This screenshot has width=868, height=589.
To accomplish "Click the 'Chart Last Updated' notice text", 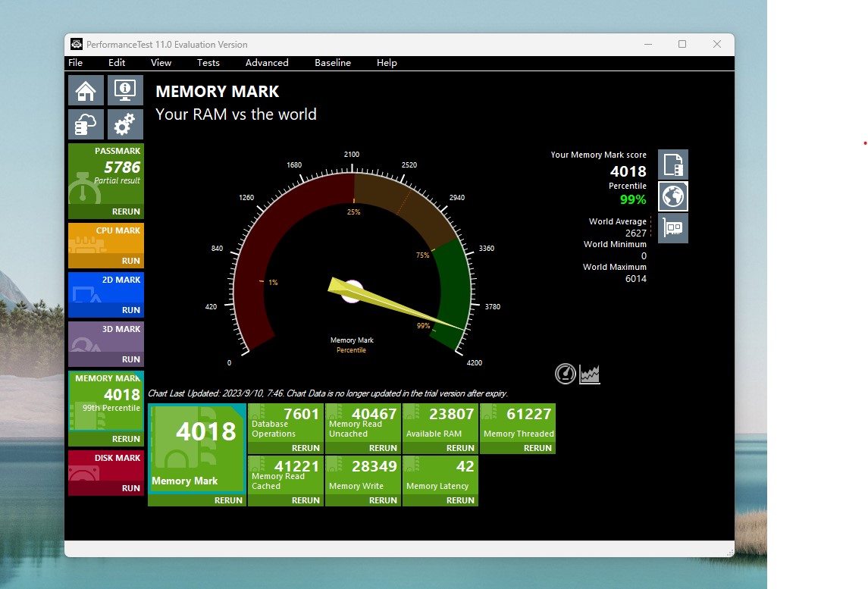I will pyautogui.click(x=327, y=393).
